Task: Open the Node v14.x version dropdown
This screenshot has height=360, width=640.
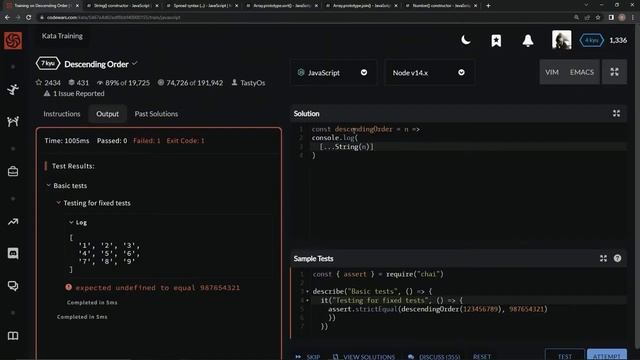Action: click(x=429, y=73)
